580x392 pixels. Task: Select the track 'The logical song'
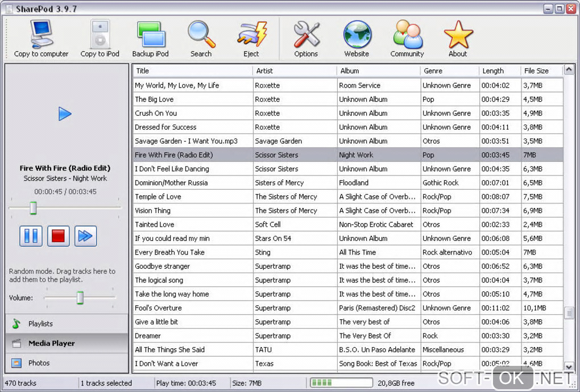tap(348, 280)
